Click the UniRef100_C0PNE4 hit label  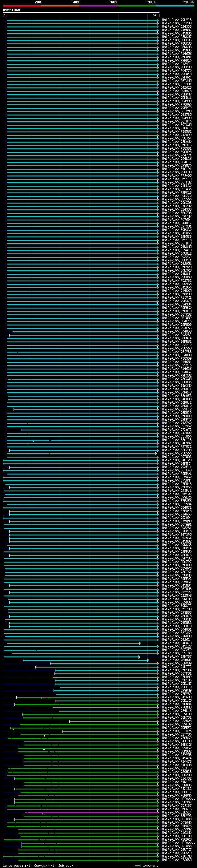[177, 338]
